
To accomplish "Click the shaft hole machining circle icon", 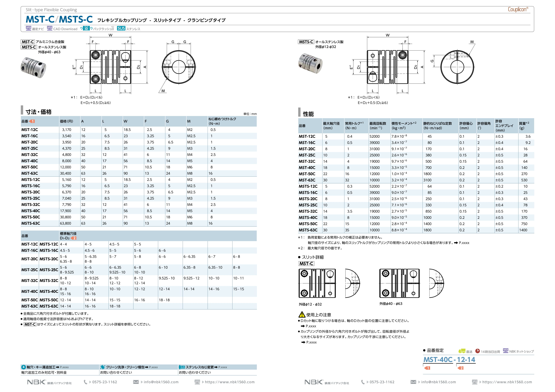I will click(x=24, y=367).
